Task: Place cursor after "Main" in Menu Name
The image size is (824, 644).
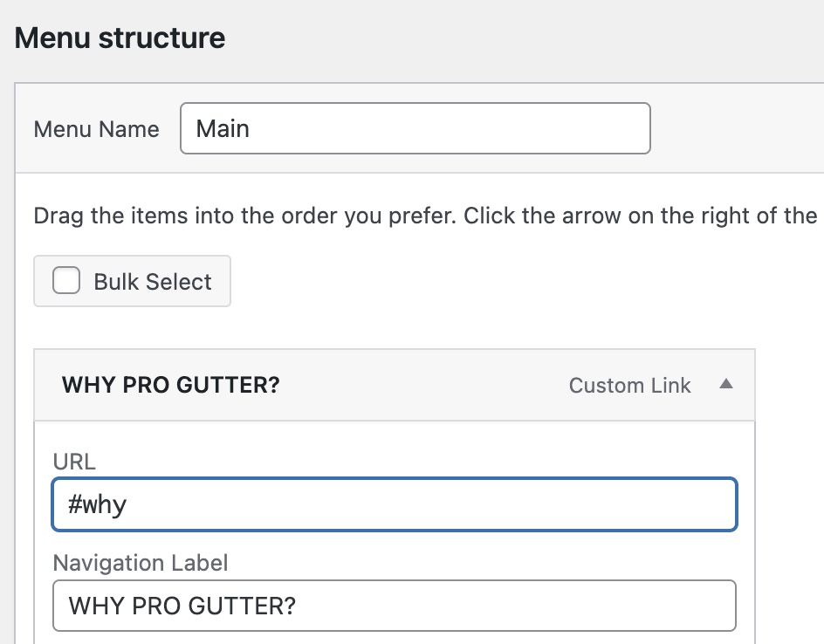Action: (x=253, y=129)
